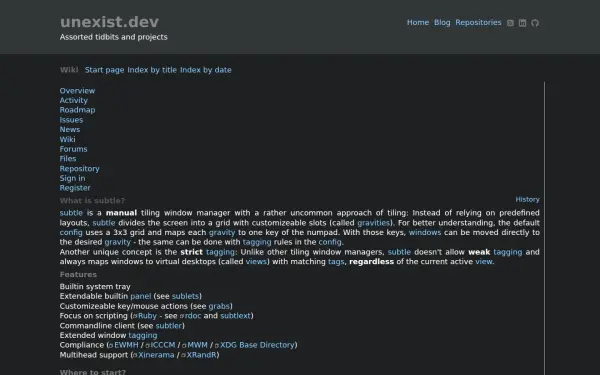This screenshot has height=375, width=600.
Task: Go to Home in top navigation
Action: (418, 23)
